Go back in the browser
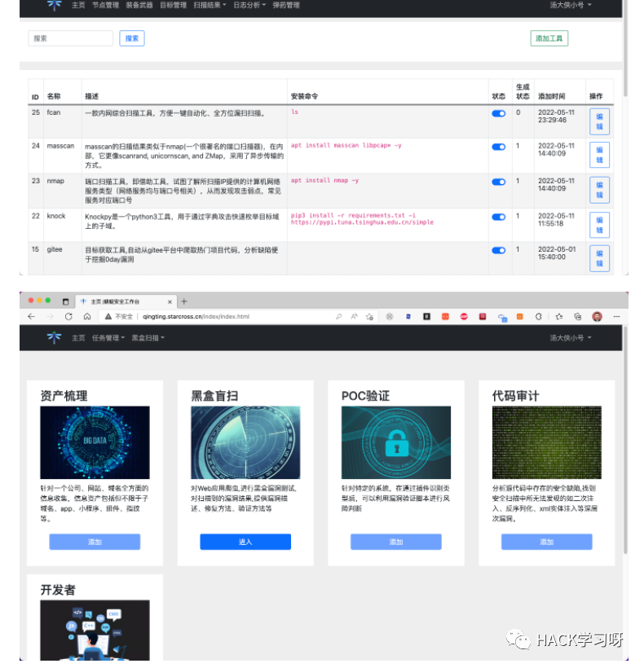The width and height of the screenshot is (644, 668). (31, 317)
